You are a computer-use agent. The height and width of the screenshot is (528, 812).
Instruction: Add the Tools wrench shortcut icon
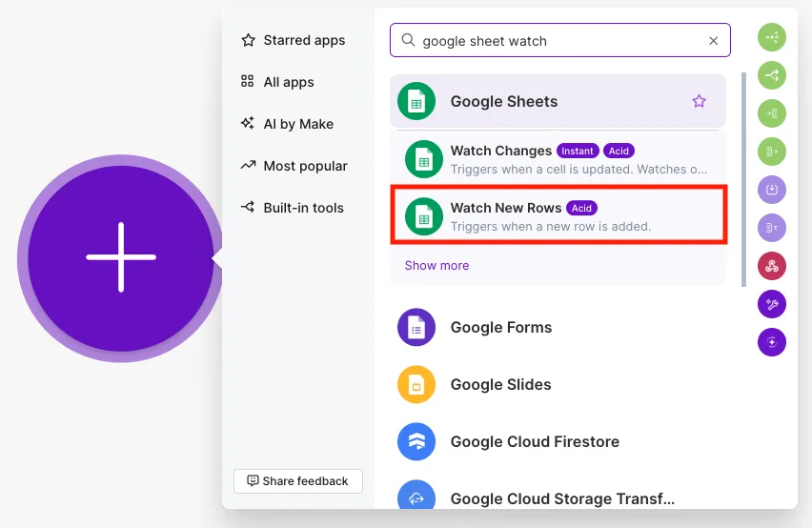(772, 304)
